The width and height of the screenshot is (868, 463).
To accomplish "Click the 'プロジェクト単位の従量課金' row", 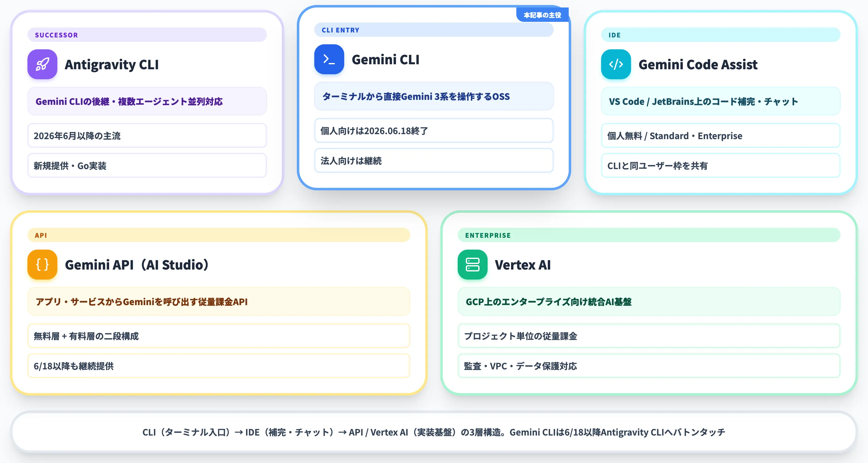I will pos(649,336).
